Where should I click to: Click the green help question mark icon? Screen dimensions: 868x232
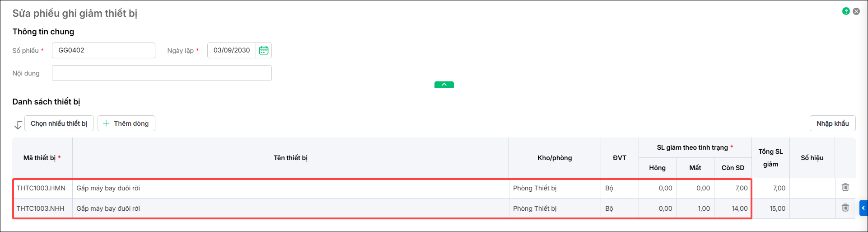point(846,11)
